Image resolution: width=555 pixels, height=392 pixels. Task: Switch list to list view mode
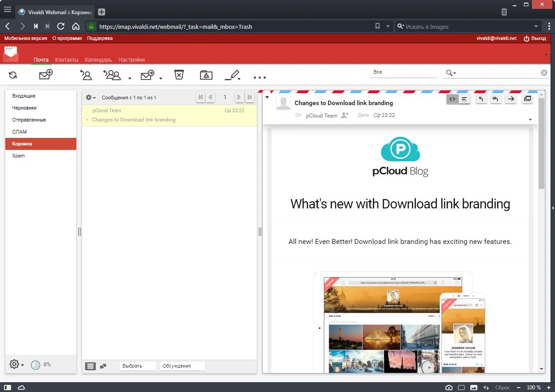pos(90,366)
